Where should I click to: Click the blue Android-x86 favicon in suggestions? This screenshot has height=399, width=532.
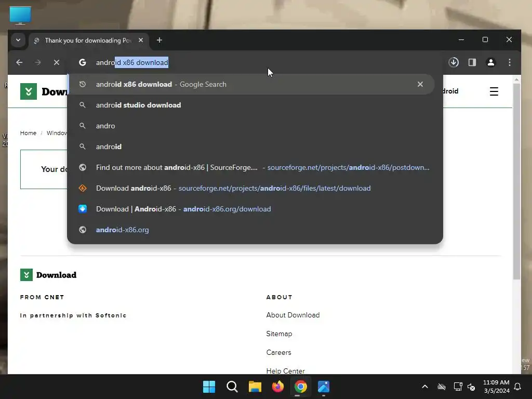pyautogui.click(x=83, y=209)
